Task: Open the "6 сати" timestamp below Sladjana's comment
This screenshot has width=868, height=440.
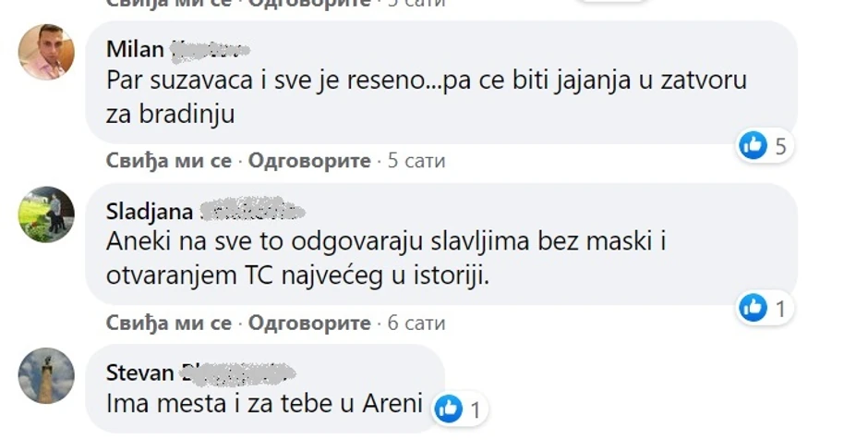Action: coord(416,324)
